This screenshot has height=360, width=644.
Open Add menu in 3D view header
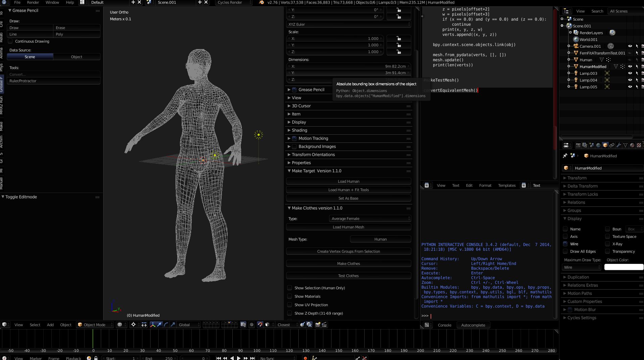[x=50, y=325]
